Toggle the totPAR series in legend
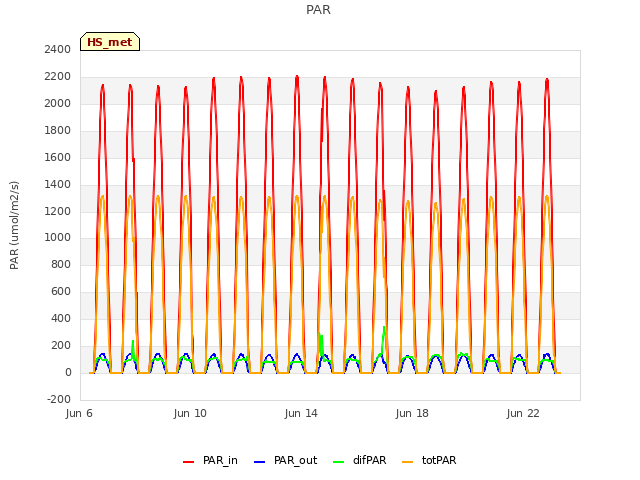This screenshot has height=480, width=640. point(429,460)
